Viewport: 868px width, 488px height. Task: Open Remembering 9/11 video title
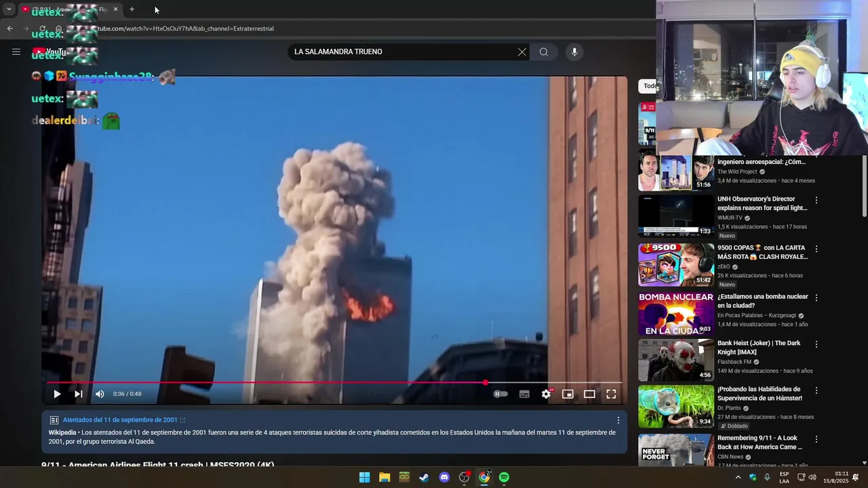click(759, 443)
